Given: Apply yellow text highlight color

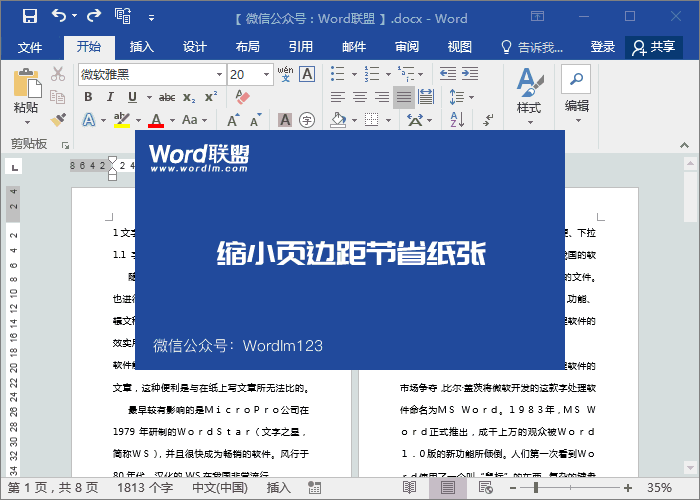Looking at the screenshot, I should tap(121, 120).
